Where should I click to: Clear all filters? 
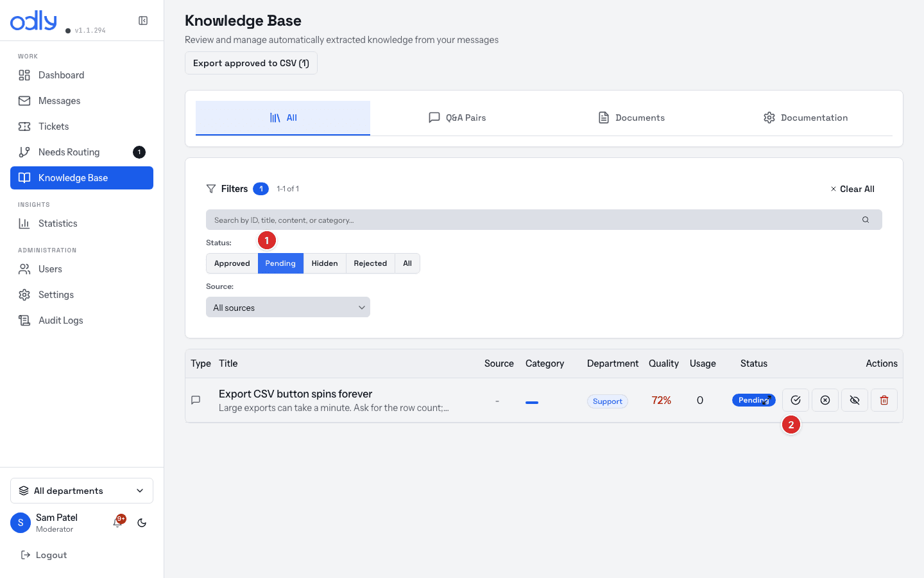[852, 189]
